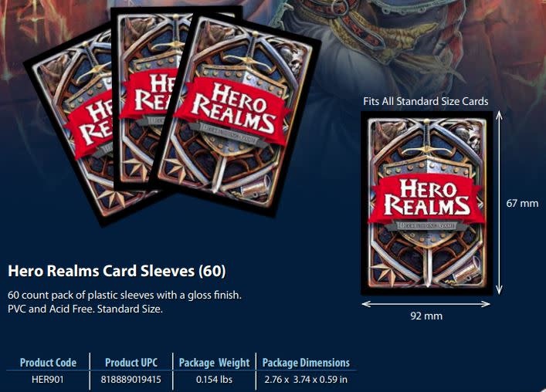
Task: Select the 0.154 lbs weight value
Action: (214, 379)
